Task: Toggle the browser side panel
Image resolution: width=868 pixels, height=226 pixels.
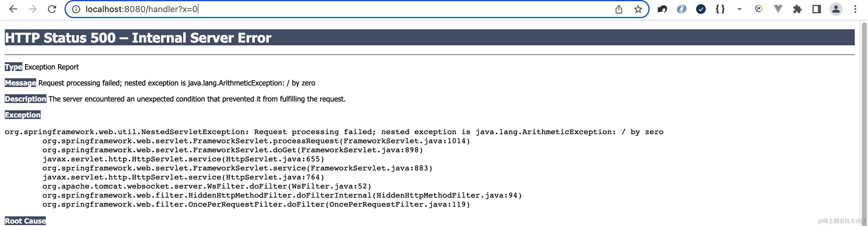Action: coord(816,9)
